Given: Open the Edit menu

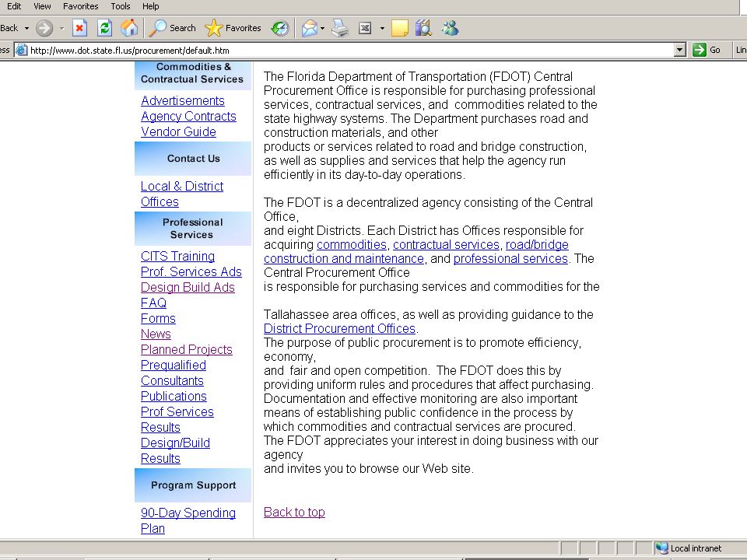Looking at the screenshot, I should tap(14, 6).
